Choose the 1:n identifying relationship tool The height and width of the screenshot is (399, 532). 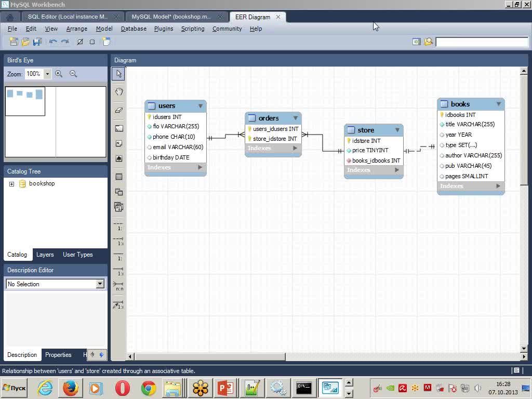[119, 271]
